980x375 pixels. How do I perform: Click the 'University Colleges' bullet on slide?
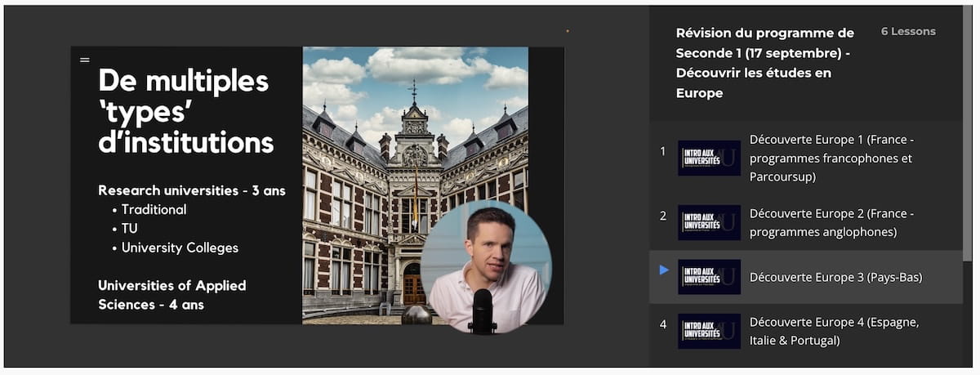click(x=180, y=247)
